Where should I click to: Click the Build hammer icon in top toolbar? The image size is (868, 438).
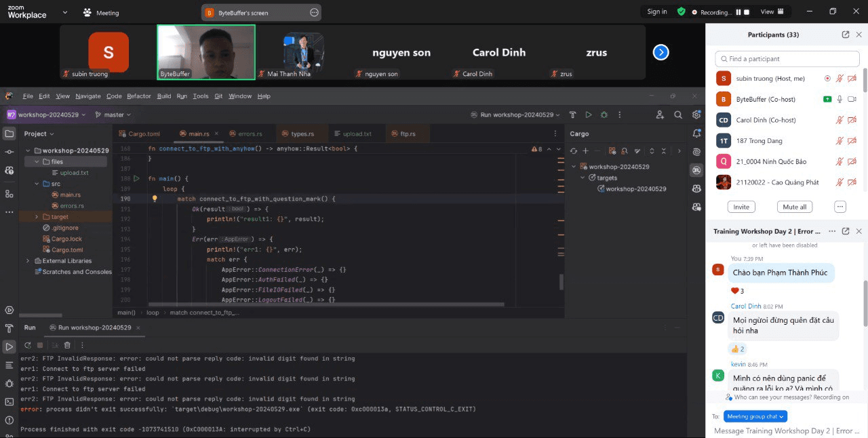pos(572,115)
